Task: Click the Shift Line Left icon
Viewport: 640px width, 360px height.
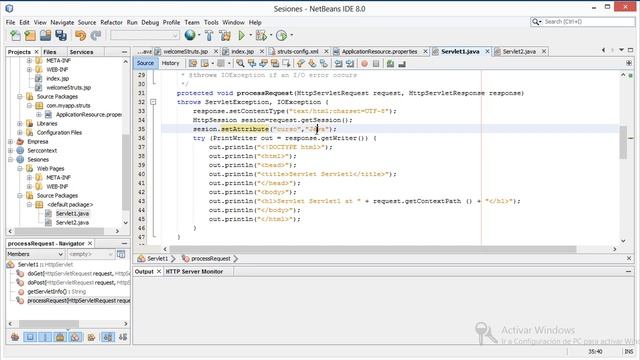Action: click(339, 63)
